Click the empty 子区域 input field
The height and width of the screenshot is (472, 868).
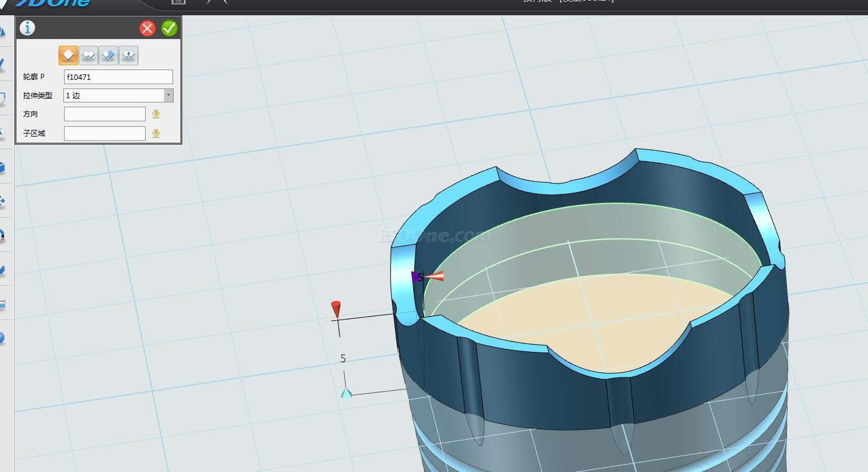(104, 134)
